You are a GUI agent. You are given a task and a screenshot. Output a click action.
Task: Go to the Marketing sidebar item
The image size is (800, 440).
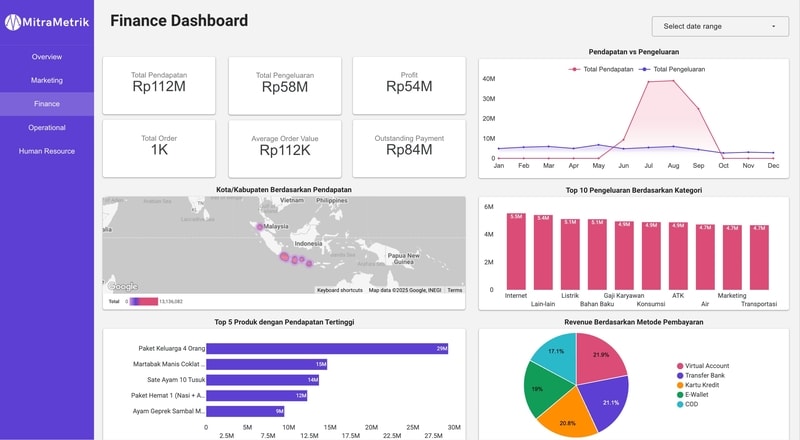tap(47, 80)
